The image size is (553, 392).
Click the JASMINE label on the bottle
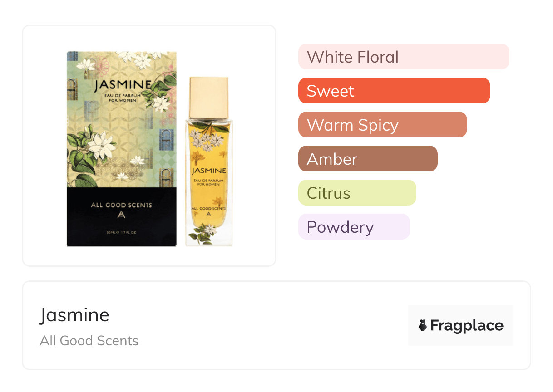tap(209, 171)
